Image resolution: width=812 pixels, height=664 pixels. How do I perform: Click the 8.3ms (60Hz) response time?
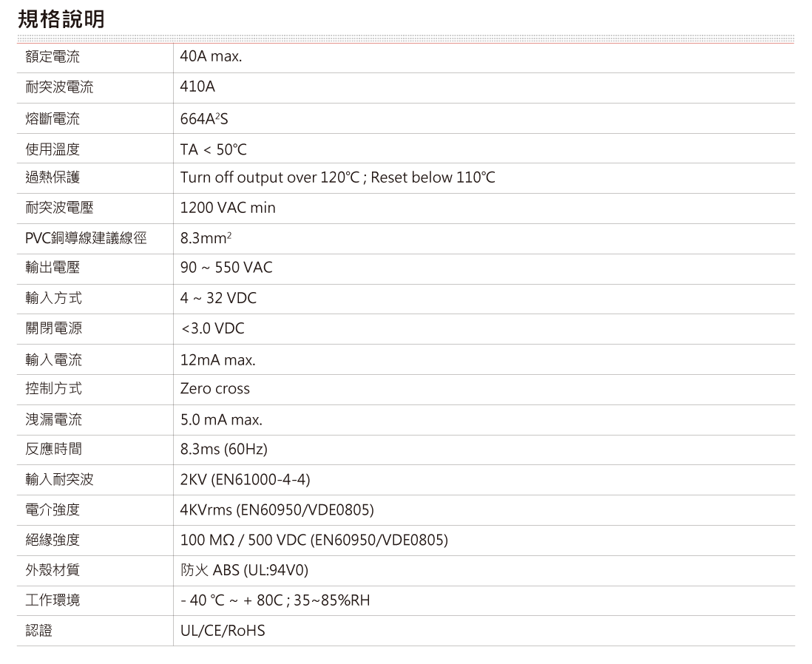point(224,449)
